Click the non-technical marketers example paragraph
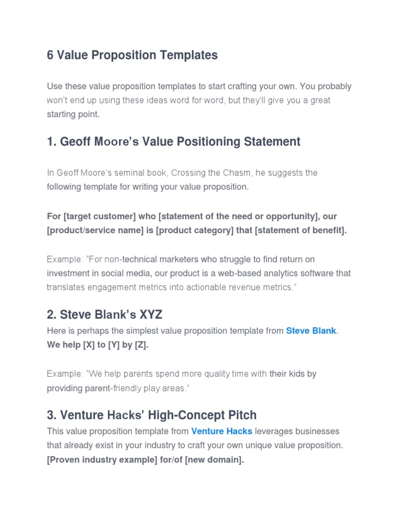 pyautogui.click(x=198, y=273)
